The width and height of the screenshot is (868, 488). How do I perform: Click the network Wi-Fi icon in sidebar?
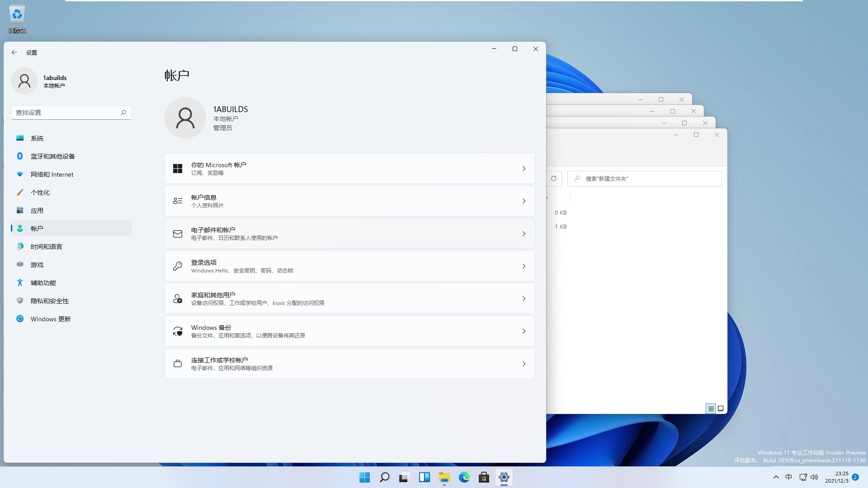click(x=20, y=174)
